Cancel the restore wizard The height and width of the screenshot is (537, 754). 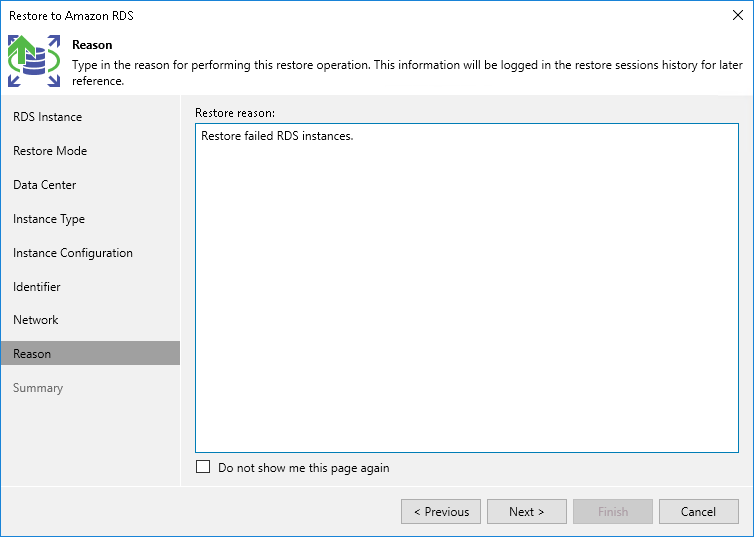click(x=699, y=512)
